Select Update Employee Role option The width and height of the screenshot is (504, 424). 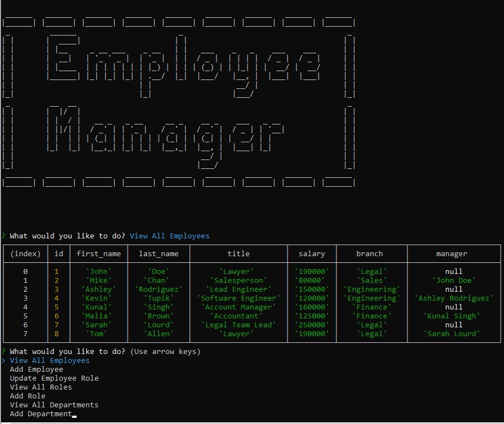54,378
